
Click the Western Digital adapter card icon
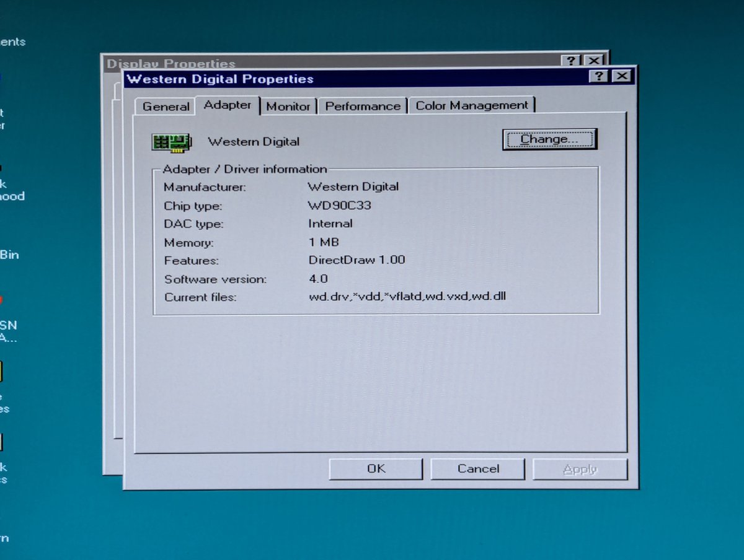click(172, 142)
